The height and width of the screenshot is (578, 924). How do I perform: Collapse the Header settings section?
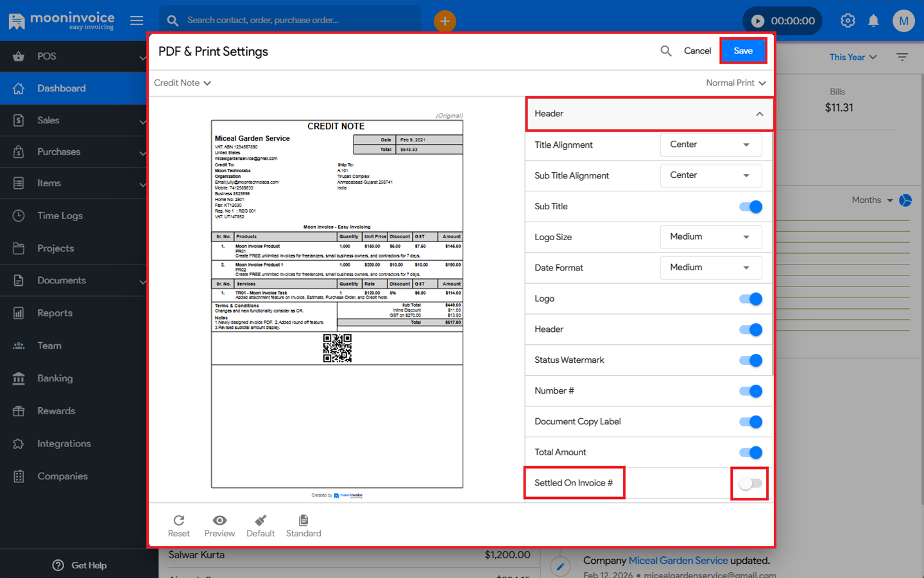[x=759, y=114]
